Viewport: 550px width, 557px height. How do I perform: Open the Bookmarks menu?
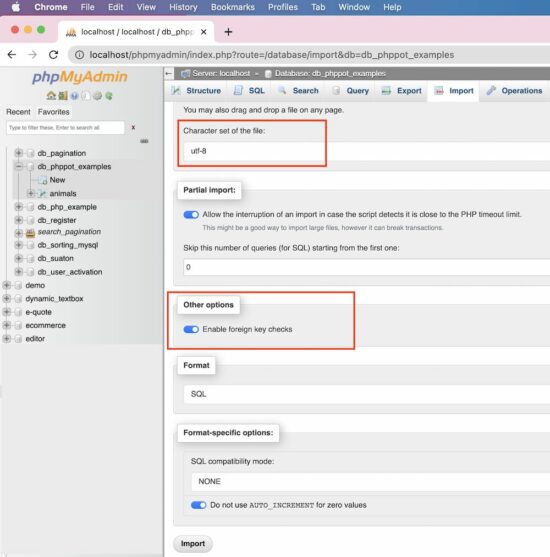[x=233, y=7]
